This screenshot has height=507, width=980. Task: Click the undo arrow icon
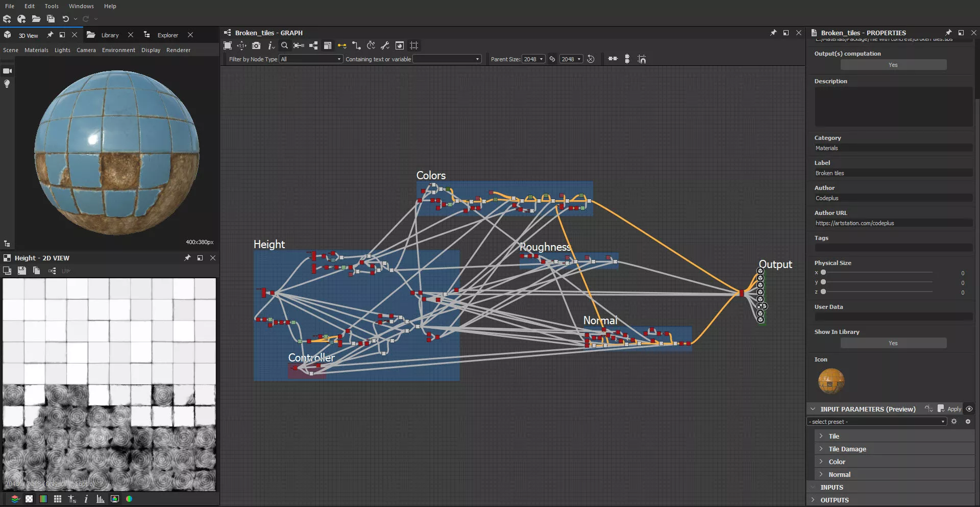65,19
